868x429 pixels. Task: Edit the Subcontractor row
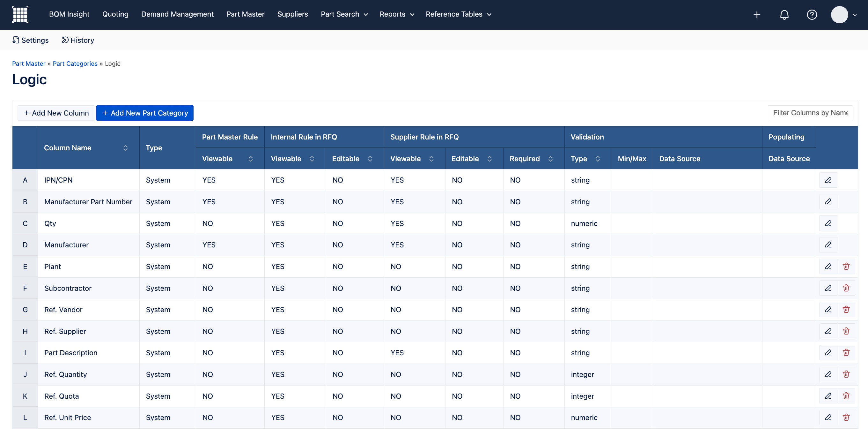[828, 288]
